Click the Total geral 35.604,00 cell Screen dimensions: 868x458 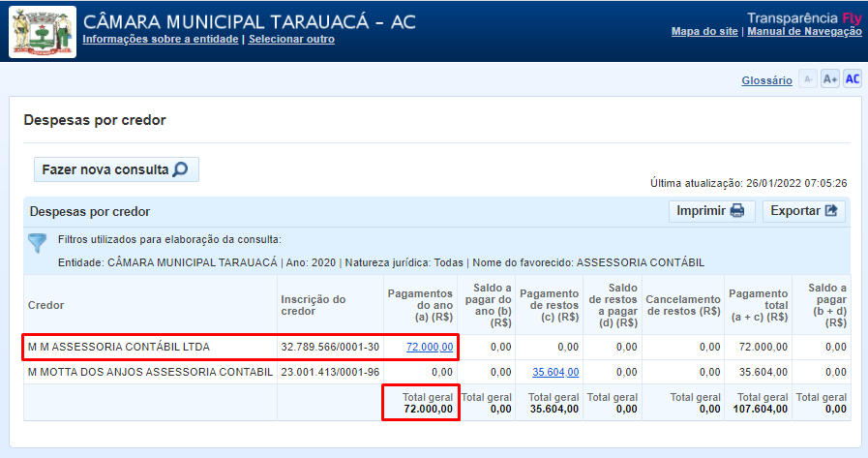coord(549,403)
